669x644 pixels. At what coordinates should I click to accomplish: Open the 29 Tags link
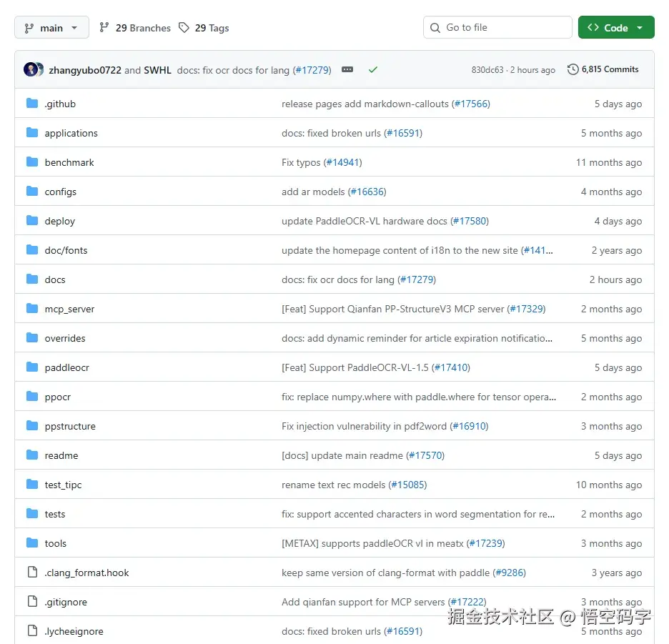204,28
